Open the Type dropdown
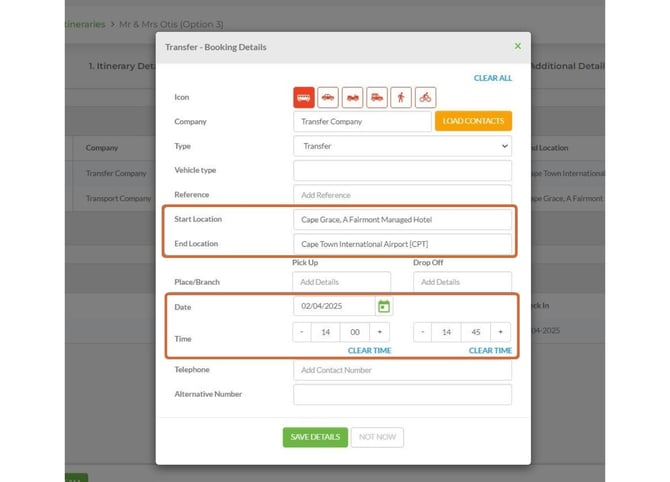 403,146
